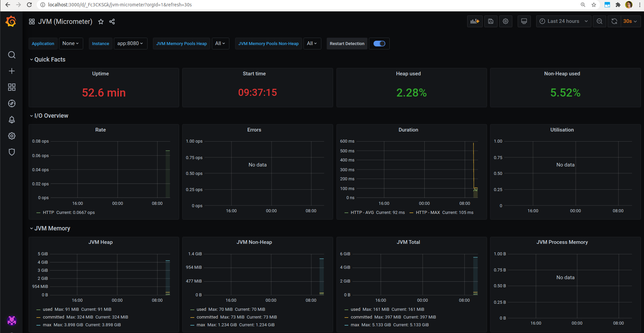This screenshot has width=644, height=333.
Task: Click the JVM Process Memory panel title
Action: pyautogui.click(x=562, y=242)
